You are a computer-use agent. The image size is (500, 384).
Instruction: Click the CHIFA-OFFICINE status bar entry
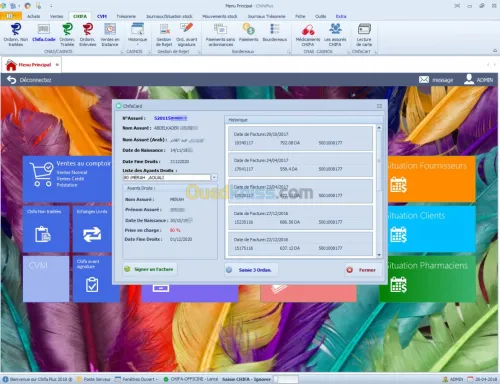[x=191, y=379]
